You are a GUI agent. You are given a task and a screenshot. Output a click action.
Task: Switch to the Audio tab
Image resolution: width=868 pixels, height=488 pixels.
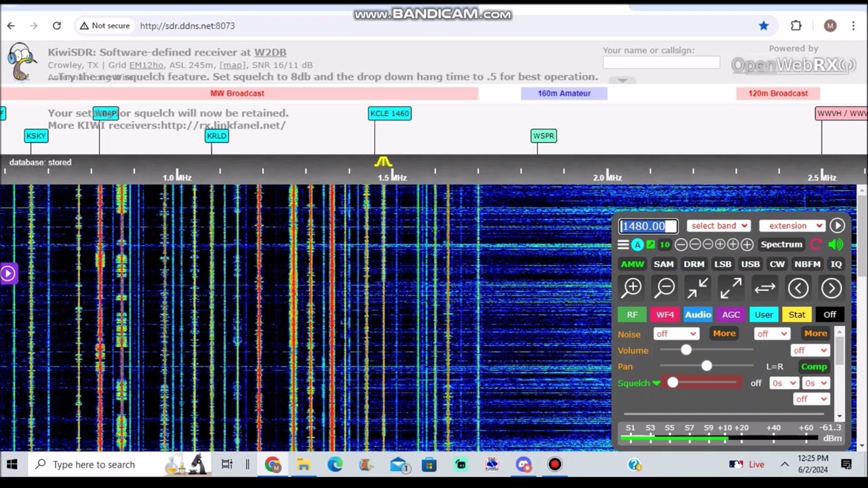coord(698,314)
